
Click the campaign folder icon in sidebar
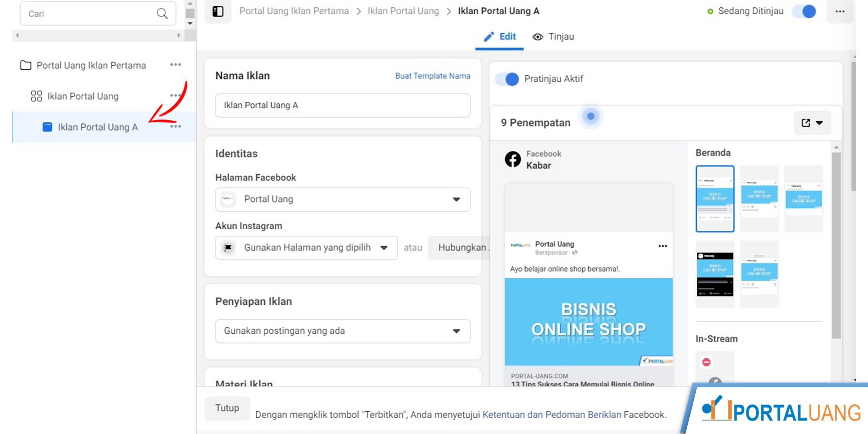pyautogui.click(x=26, y=65)
